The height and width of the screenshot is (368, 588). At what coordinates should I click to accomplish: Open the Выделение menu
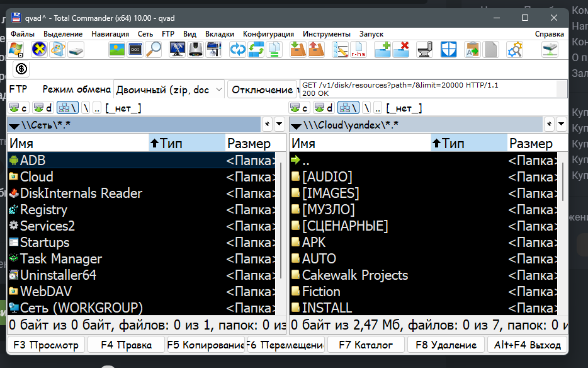(x=63, y=34)
